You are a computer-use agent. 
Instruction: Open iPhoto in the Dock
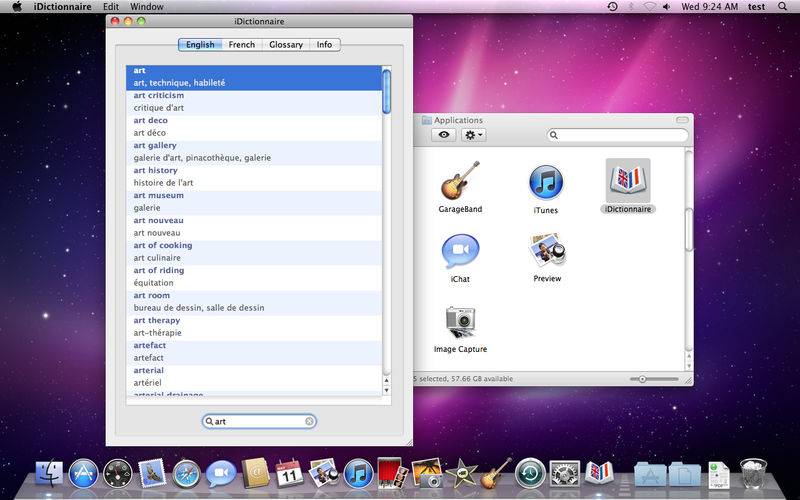[x=427, y=473]
